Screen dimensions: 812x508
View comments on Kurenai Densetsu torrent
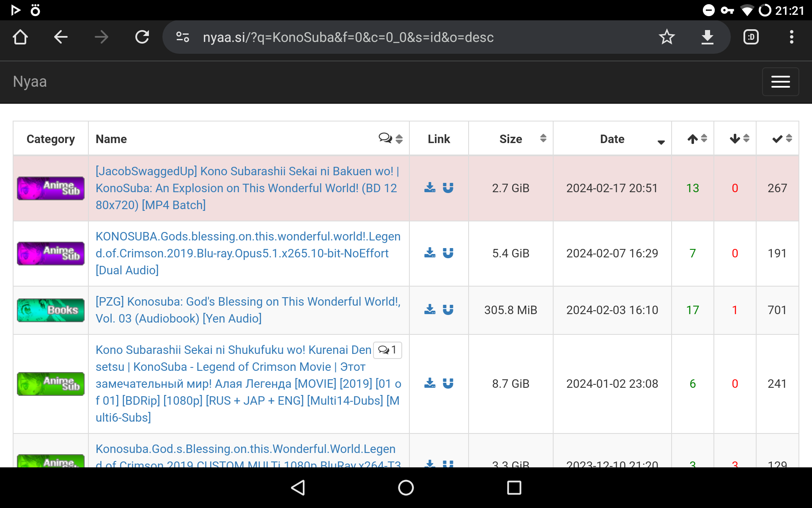coord(388,350)
